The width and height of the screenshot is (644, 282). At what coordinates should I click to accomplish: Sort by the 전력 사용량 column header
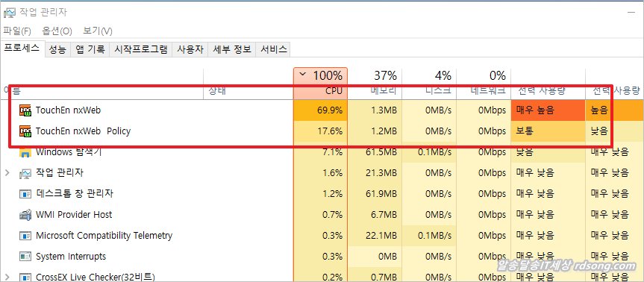548,84
